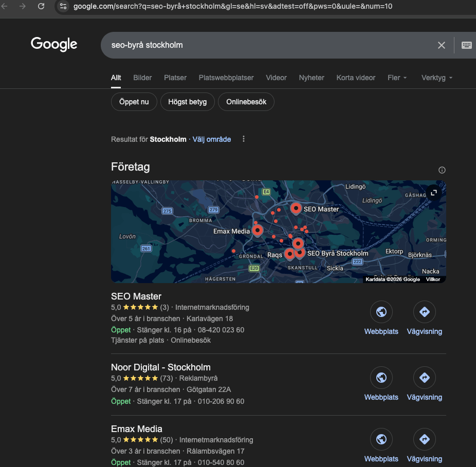Click Emax Media pin on map
This screenshot has height=467, width=476.
click(258, 231)
